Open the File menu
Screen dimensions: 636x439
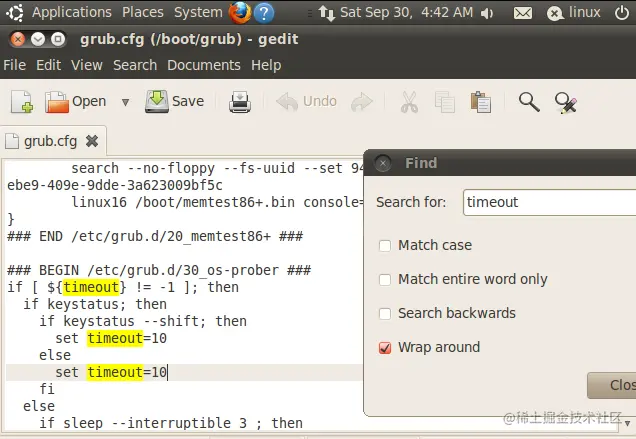(x=15, y=65)
